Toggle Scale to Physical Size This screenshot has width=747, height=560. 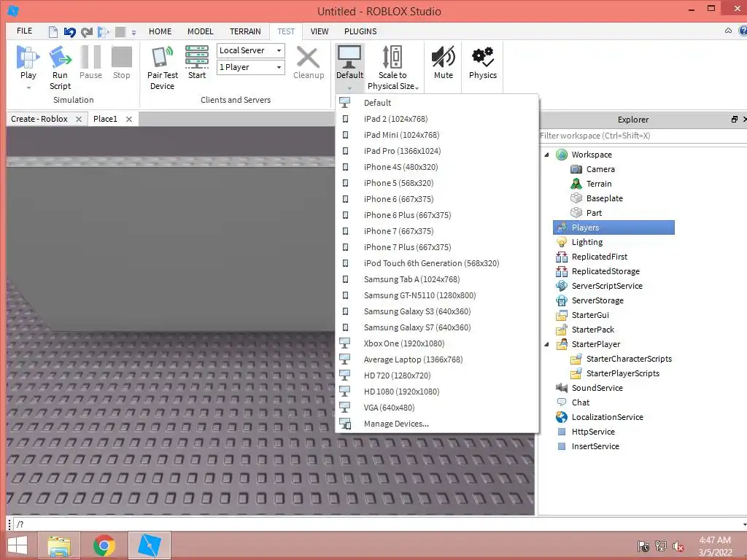point(393,68)
